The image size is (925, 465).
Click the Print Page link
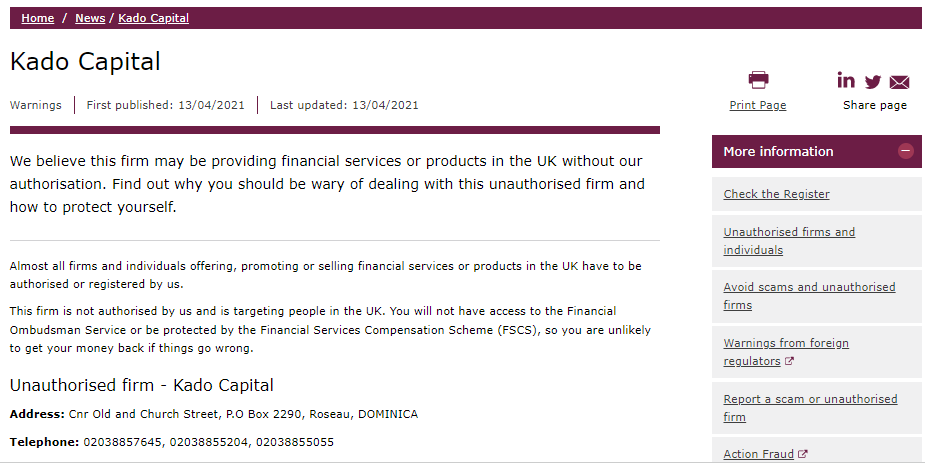pos(758,105)
